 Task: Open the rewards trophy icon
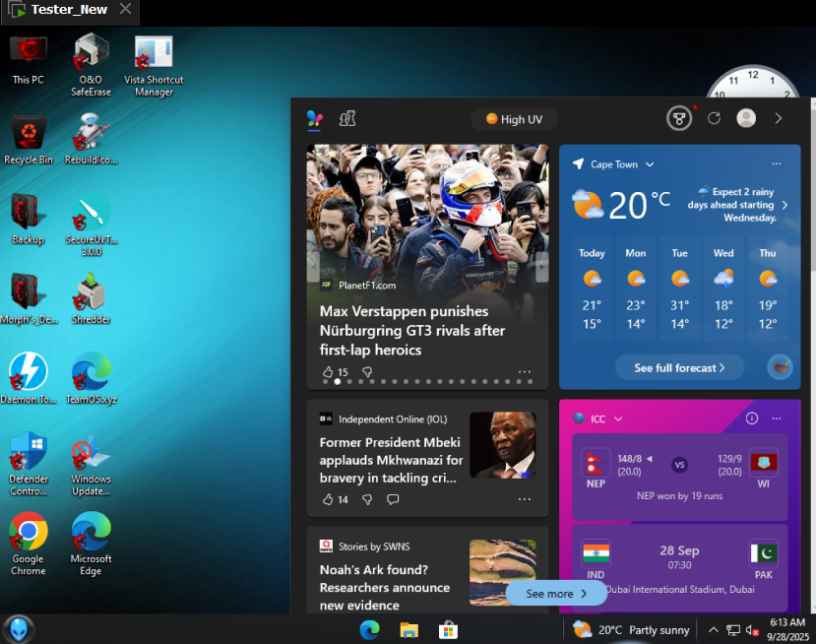[x=679, y=119]
